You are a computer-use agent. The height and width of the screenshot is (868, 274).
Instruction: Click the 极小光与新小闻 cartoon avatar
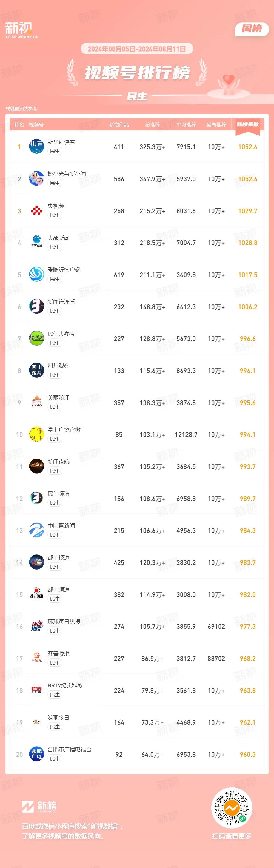click(36, 179)
